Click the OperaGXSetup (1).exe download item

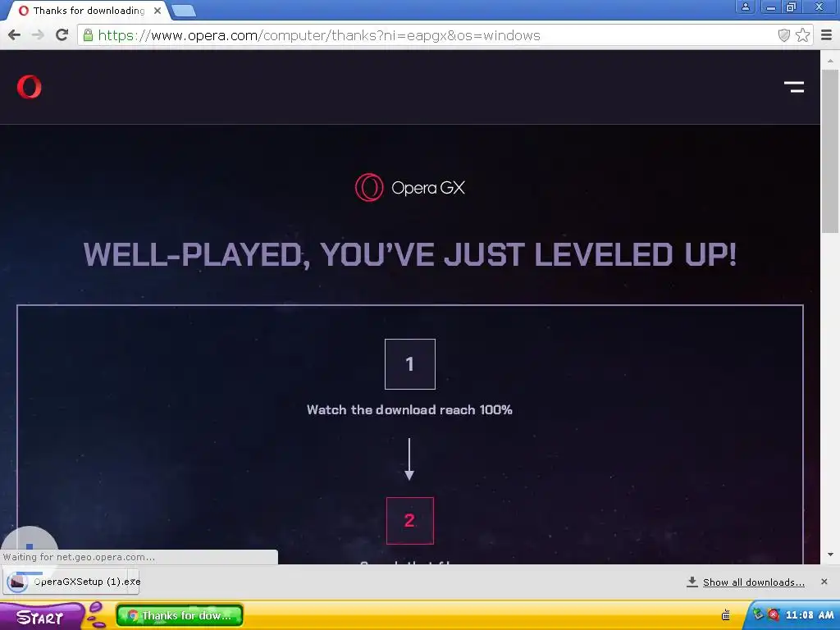pyautogui.click(x=71, y=582)
